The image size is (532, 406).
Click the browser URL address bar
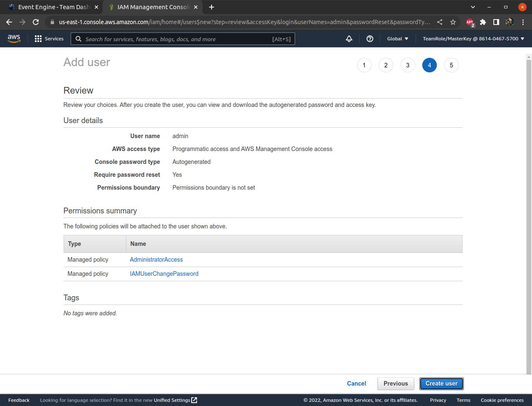(x=244, y=22)
